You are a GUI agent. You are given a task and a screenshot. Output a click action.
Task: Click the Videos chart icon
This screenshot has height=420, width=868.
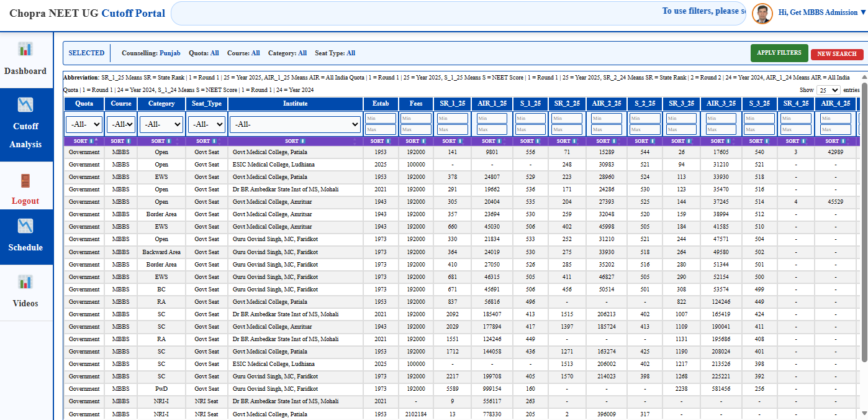click(25, 281)
